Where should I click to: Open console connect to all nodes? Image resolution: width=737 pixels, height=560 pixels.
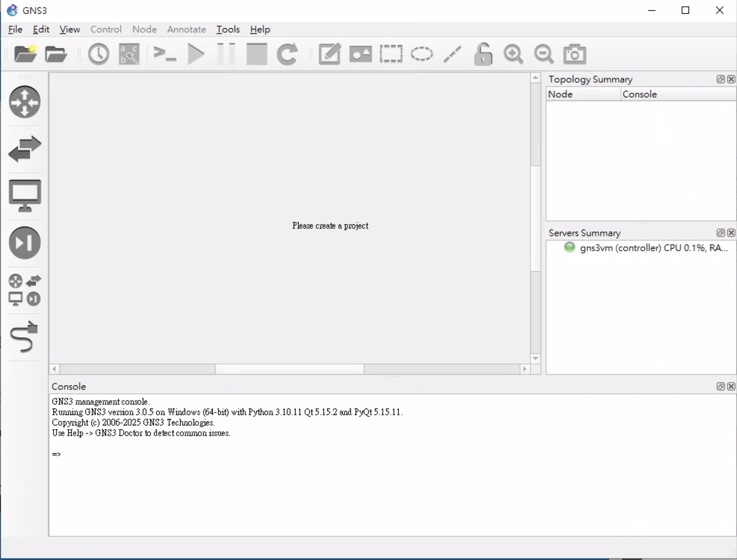click(164, 54)
